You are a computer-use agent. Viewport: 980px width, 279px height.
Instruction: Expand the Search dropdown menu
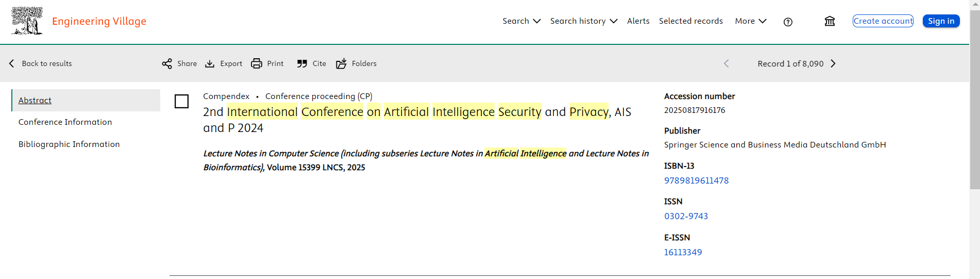tap(521, 21)
